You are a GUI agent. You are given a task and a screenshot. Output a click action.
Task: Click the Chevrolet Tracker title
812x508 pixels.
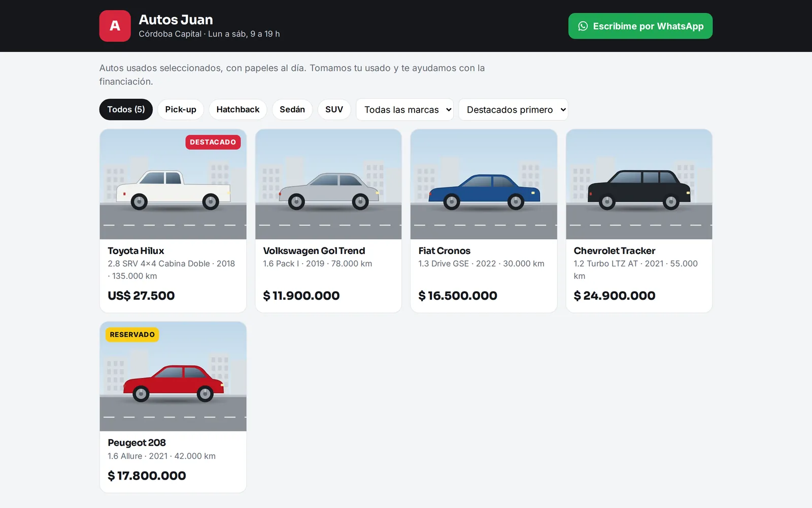(x=614, y=250)
